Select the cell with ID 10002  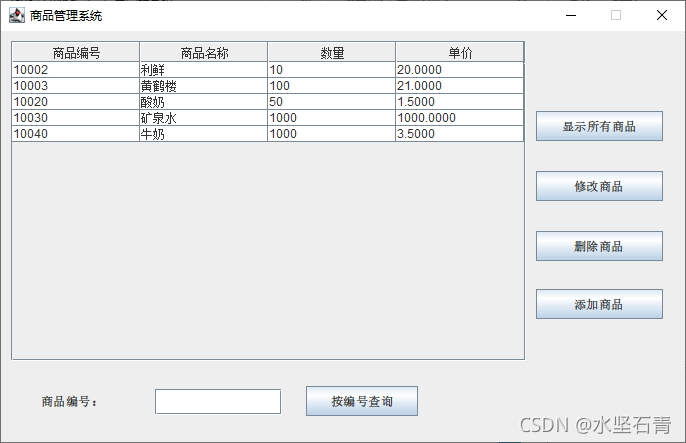point(76,70)
